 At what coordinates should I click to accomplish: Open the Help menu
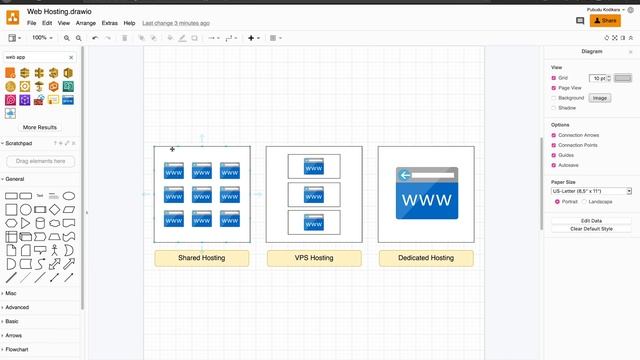point(129,23)
